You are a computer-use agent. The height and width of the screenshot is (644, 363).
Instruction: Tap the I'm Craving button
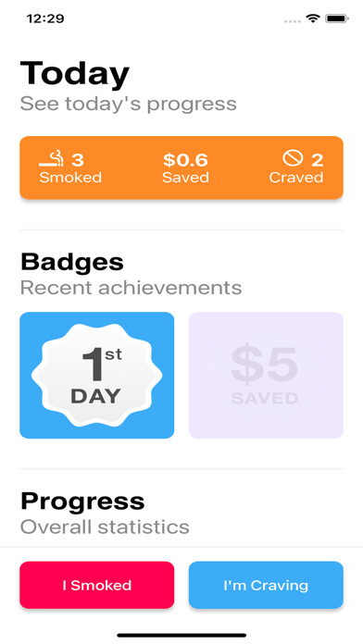click(266, 585)
